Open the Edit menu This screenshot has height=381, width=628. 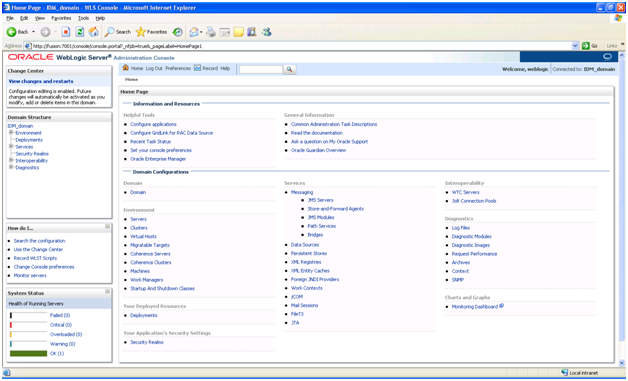(x=24, y=18)
